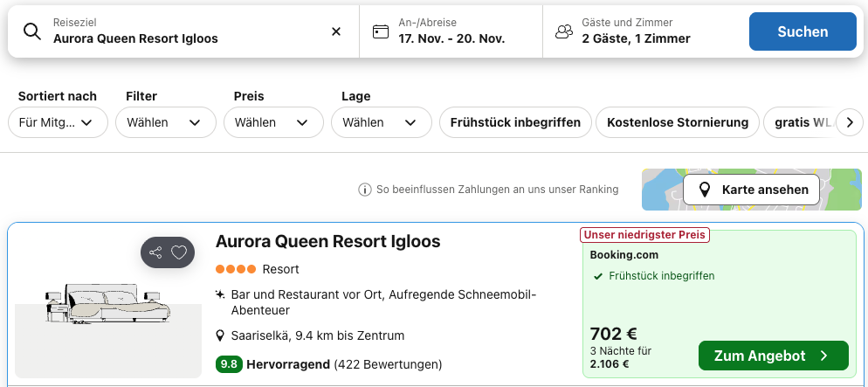Screen dimensions: 868x387
Task: Save hotel to favorites with heart icon
Action: coord(179,252)
